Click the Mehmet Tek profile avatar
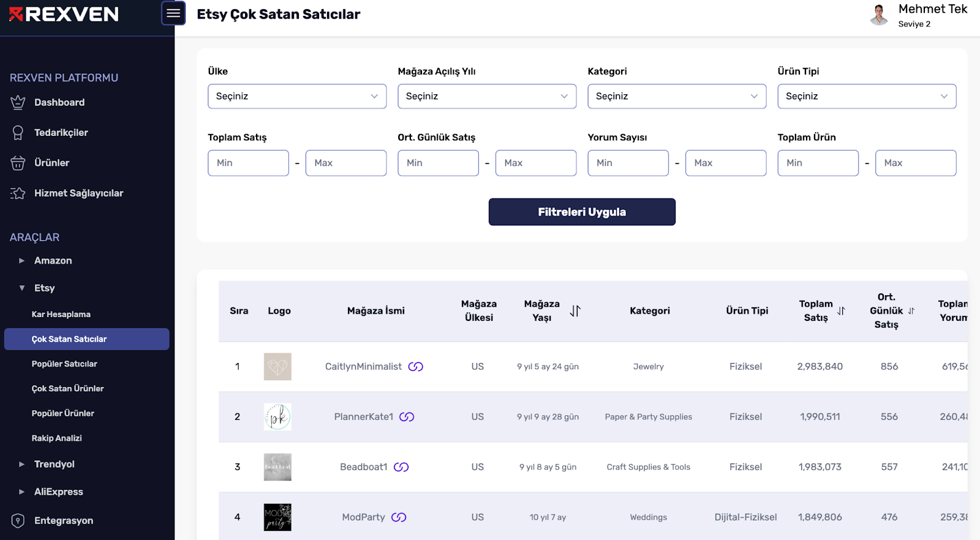 click(x=879, y=15)
